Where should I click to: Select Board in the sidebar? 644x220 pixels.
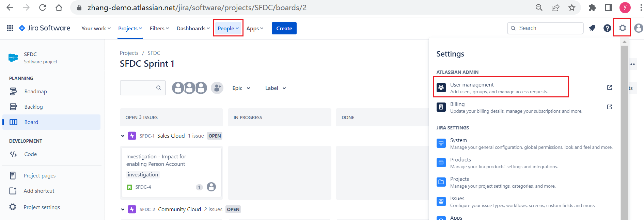coord(51,122)
